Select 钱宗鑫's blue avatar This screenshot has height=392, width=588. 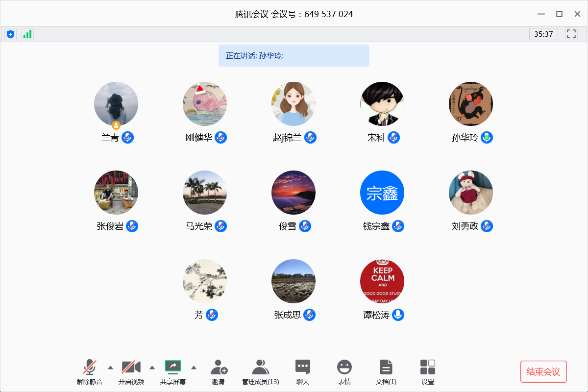point(382,193)
